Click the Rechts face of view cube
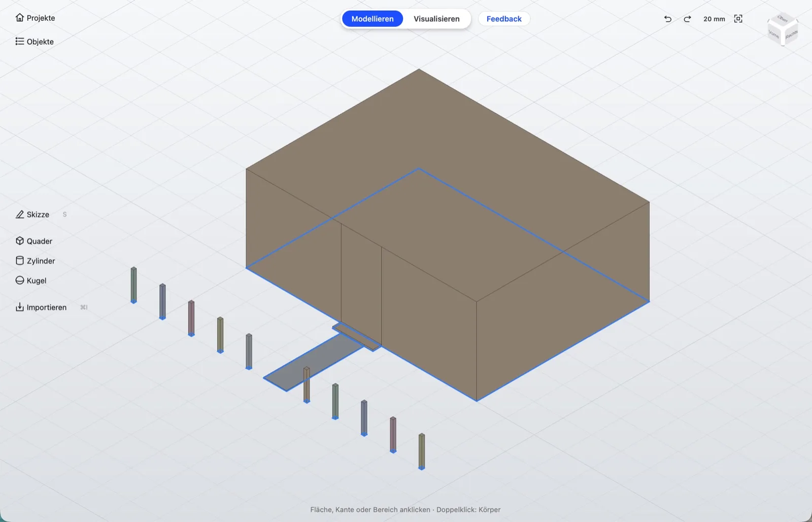 (791, 35)
